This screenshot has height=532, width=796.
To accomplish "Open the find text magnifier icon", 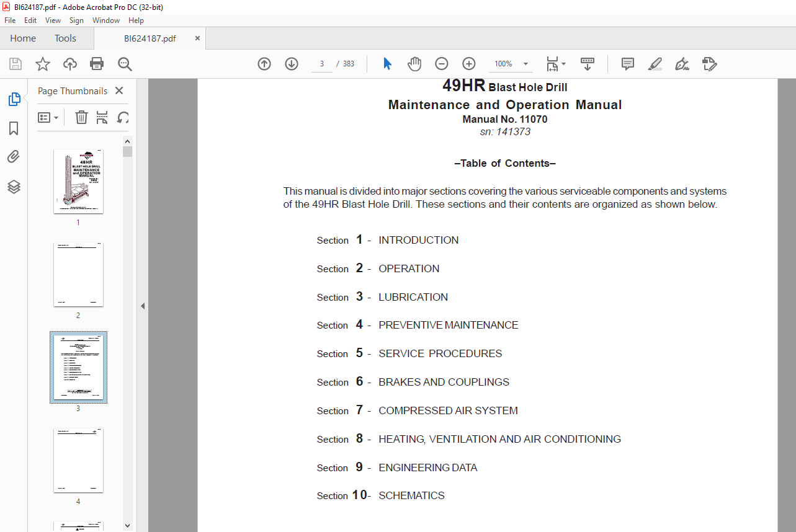I will coord(125,64).
